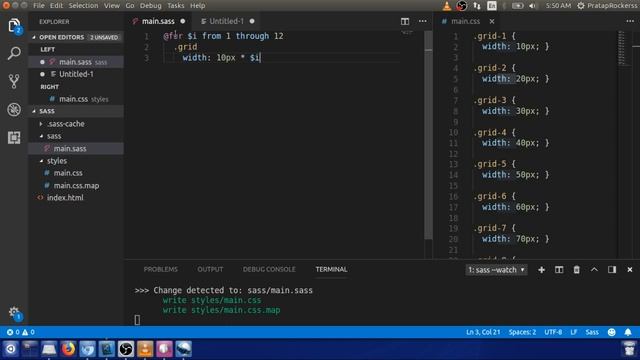Change language mode via Sass indicator
The width and height of the screenshot is (640, 360).
point(592,332)
